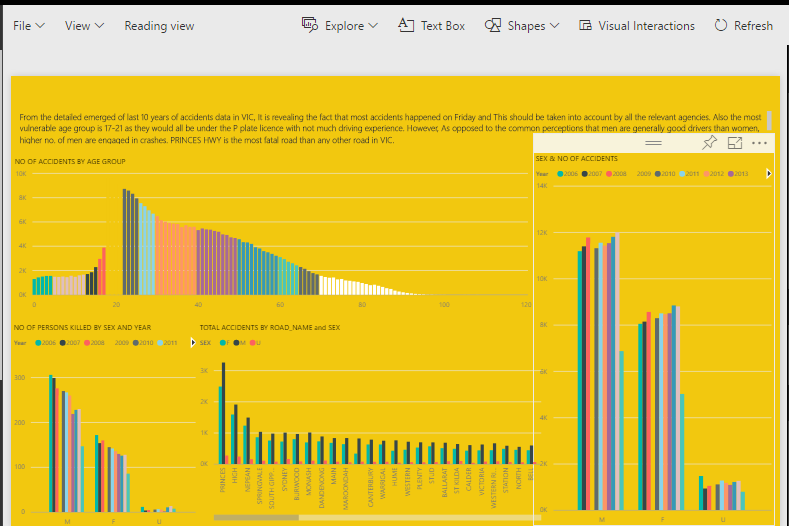The height and width of the screenshot is (526, 789).
Task: Select 2006 in Persons Killed legend
Action: 45,343
